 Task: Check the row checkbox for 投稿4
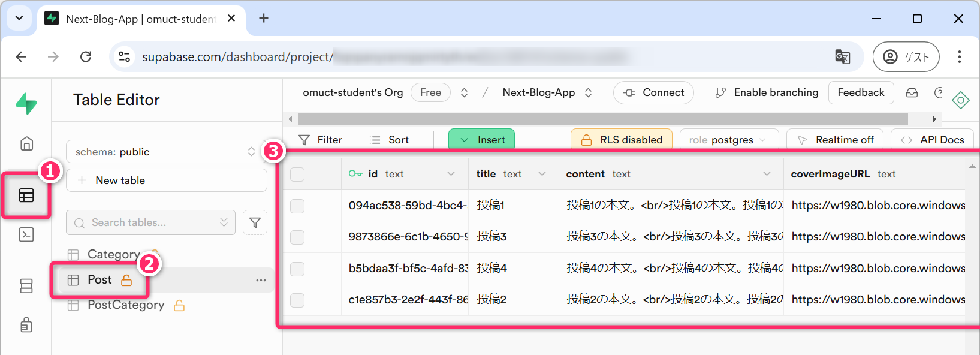tap(297, 269)
